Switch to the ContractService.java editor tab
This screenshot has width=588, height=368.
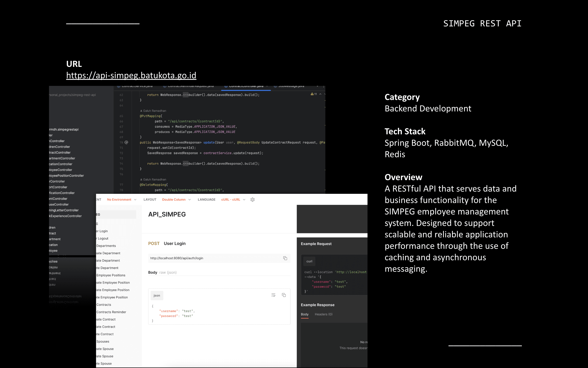pyautogui.click(x=135, y=86)
